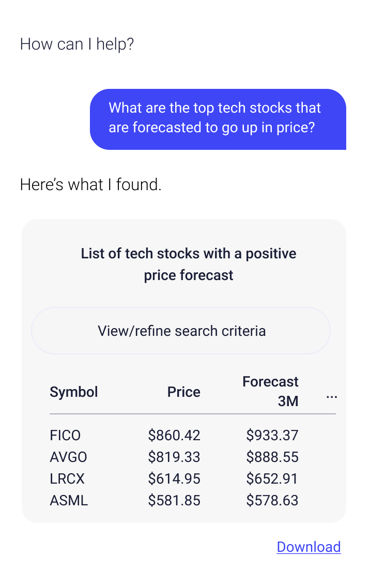Viewport: 370px width, 588px height.
Task: Select ASML's forecast value $578.63
Action: 272,501
